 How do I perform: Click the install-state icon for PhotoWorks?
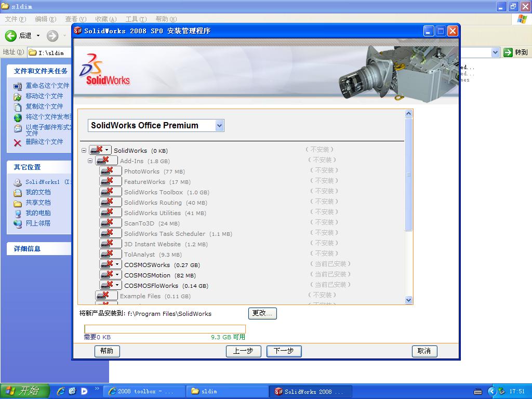tap(111, 170)
